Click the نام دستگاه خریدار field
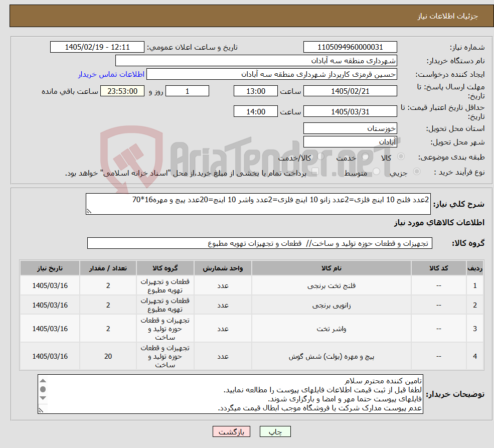Viewport: 494px width, 448px height. pos(256,61)
